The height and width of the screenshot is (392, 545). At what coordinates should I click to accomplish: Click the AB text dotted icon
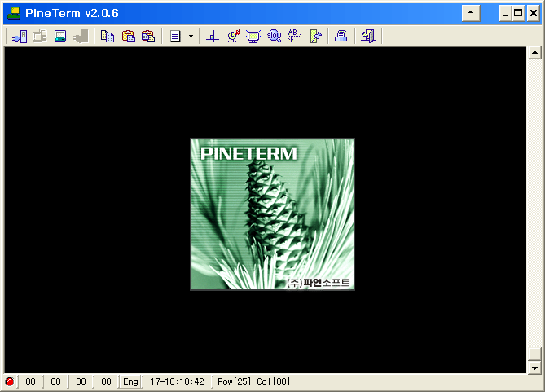pos(294,36)
